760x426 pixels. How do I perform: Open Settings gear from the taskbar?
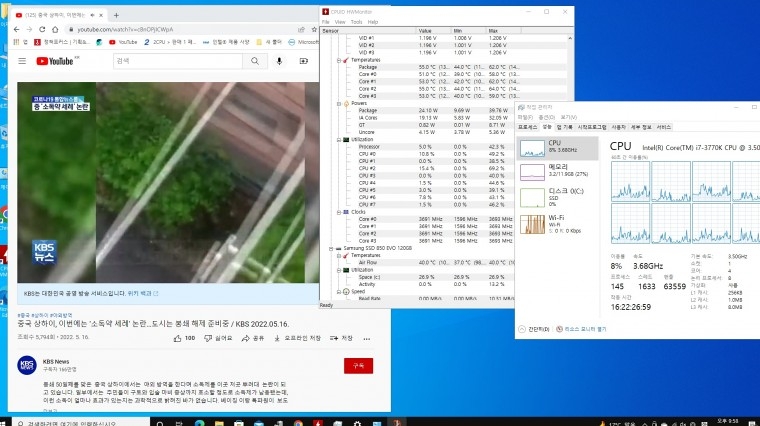click(x=357, y=423)
